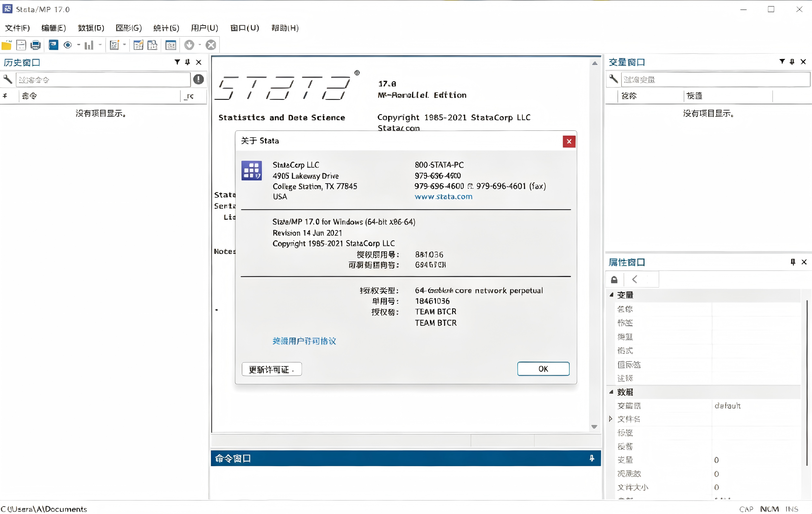Click the Viewer eye icon in toolbar
The height and width of the screenshot is (514, 812).
[68, 45]
